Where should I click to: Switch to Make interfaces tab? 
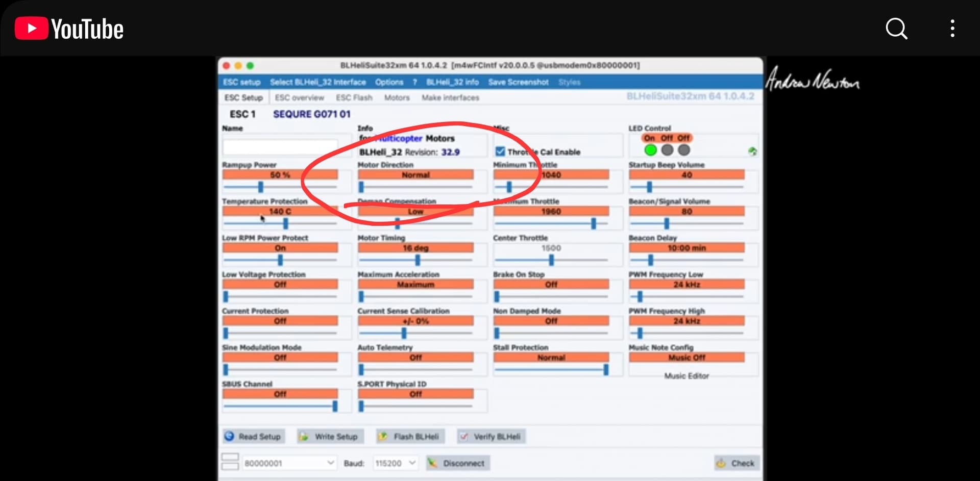click(450, 97)
